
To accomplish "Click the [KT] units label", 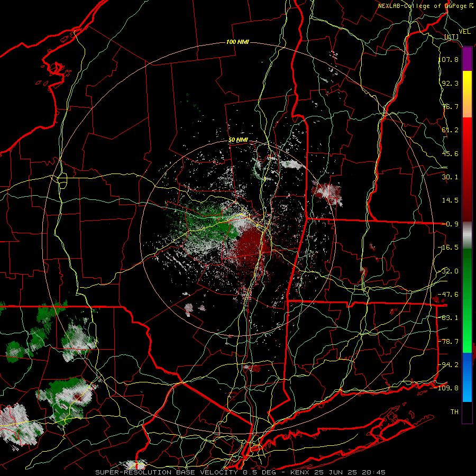I will coord(452,36).
